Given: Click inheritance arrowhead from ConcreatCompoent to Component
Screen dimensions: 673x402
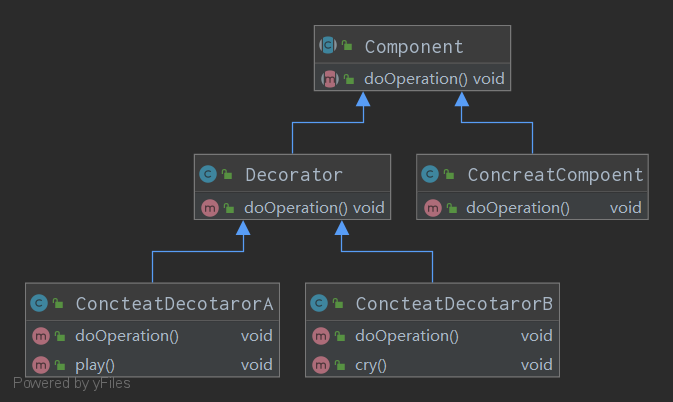Looking at the screenshot, I should (462, 99).
